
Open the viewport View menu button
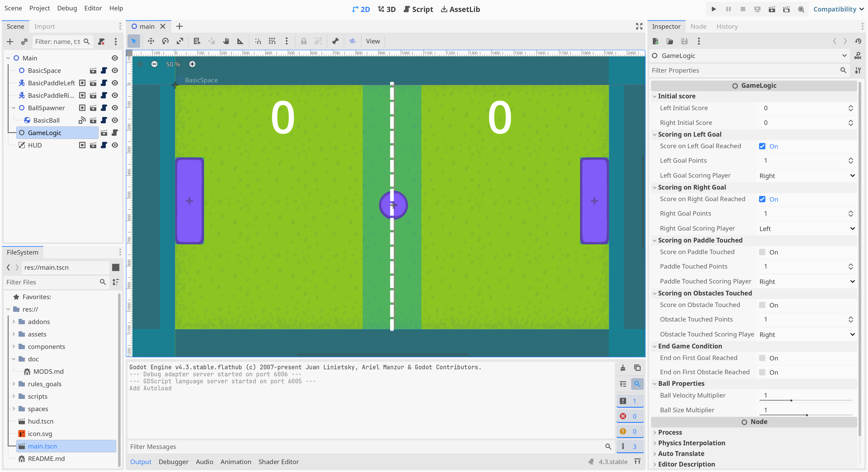click(x=373, y=41)
